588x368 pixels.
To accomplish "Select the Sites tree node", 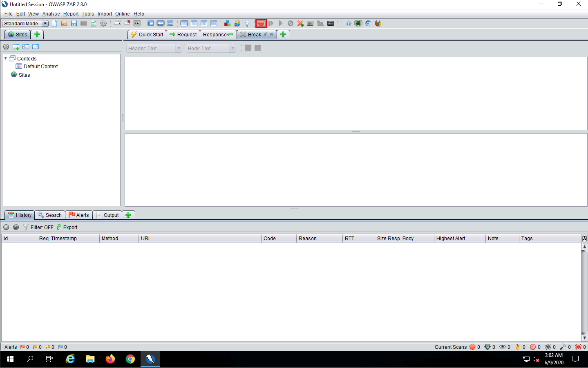I will (x=20, y=75).
